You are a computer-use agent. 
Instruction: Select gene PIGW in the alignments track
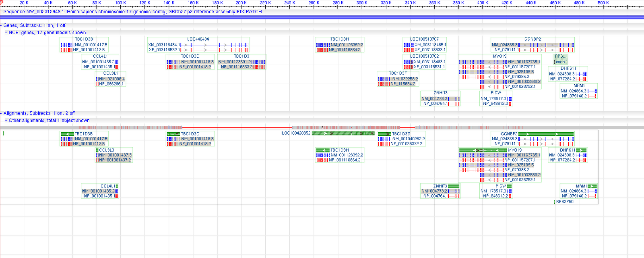coord(501,186)
